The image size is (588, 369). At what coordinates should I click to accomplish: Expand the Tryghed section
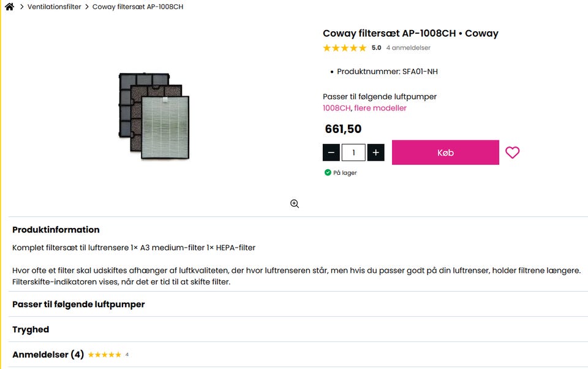coord(31,330)
